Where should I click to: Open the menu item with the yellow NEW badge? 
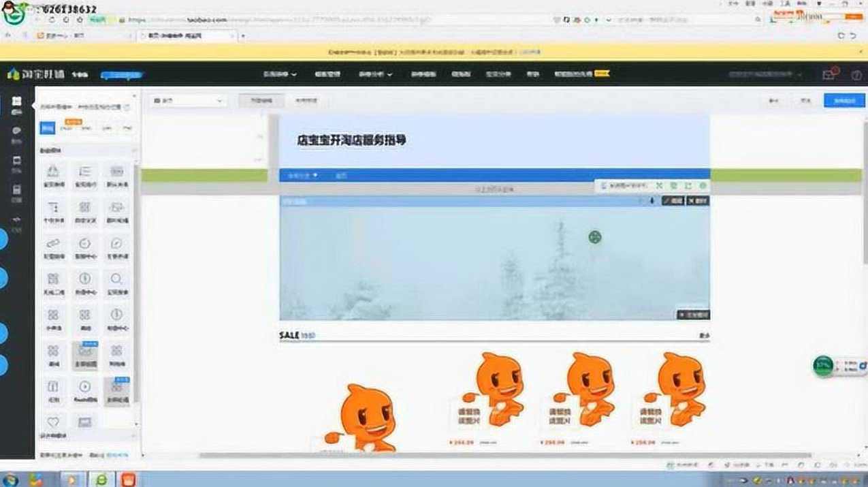point(581,74)
